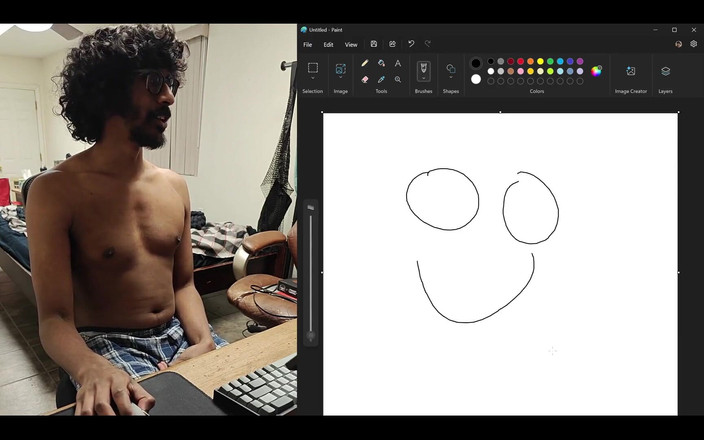Select the Text tool
This screenshot has height=440, width=704.
click(398, 63)
